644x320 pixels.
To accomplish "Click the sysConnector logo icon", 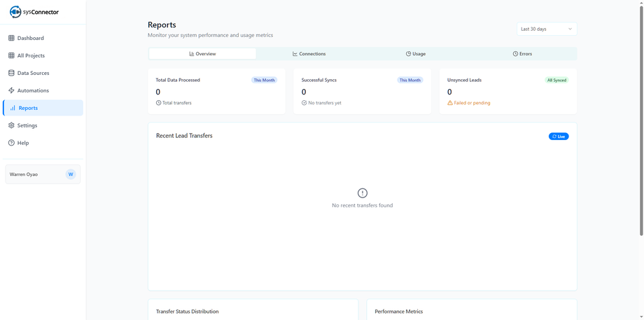I will pyautogui.click(x=15, y=12).
